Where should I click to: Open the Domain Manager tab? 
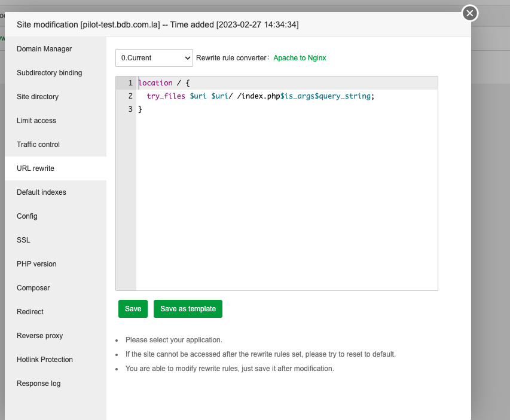pos(44,49)
